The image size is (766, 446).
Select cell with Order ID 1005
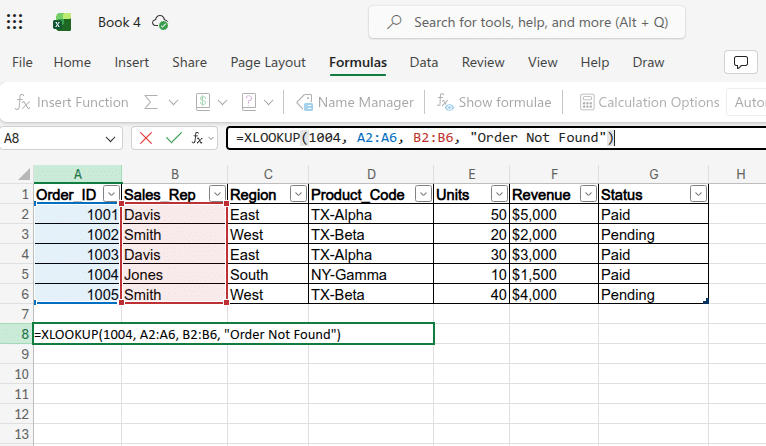point(78,295)
